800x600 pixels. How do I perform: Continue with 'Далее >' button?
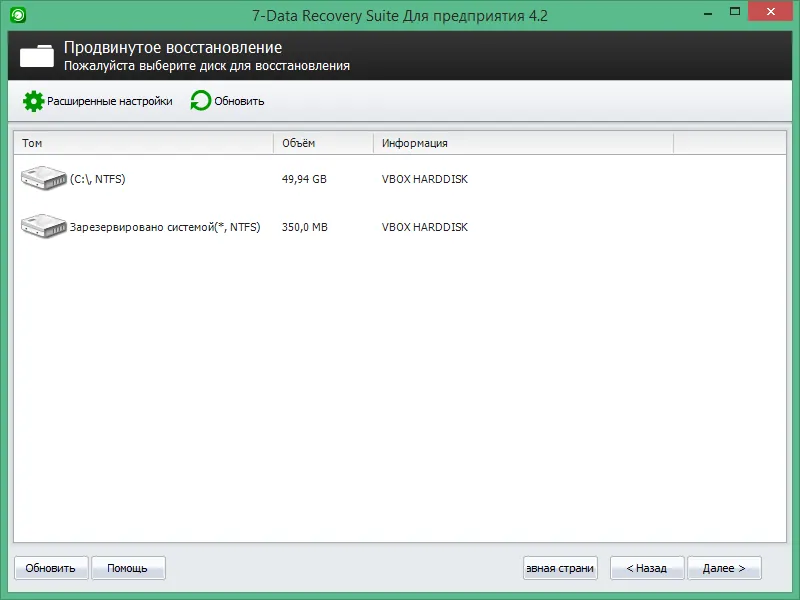[x=724, y=568]
